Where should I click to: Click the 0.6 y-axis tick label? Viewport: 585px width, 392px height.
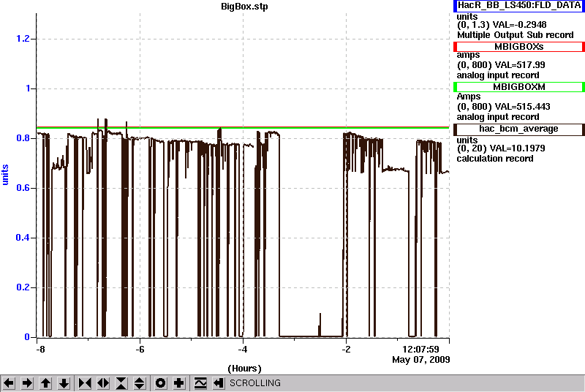[x=23, y=188]
